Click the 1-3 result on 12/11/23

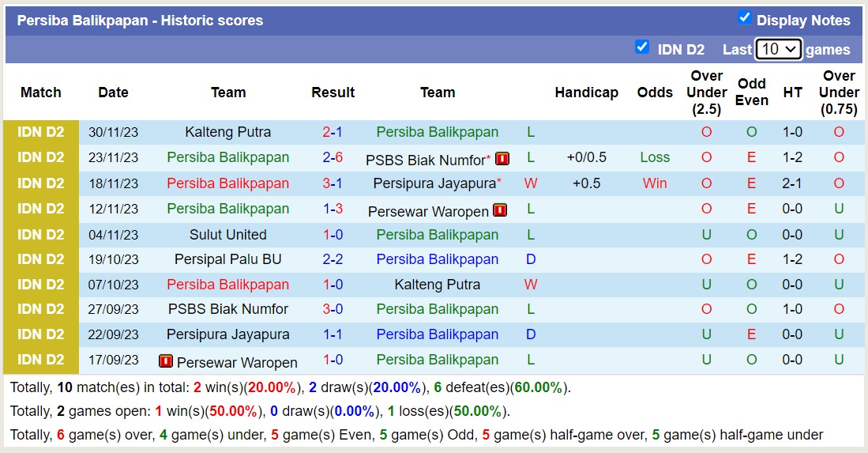pyautogui.click(x=333, y=209)
